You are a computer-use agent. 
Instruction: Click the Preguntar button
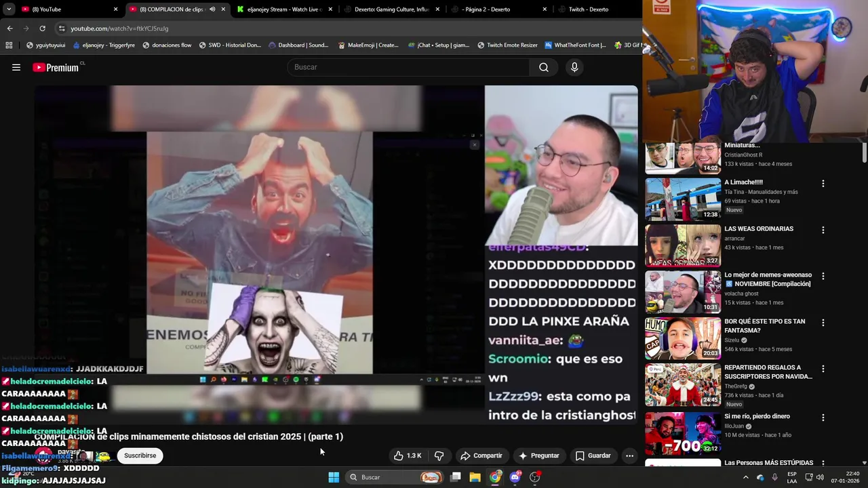point(538,455)
